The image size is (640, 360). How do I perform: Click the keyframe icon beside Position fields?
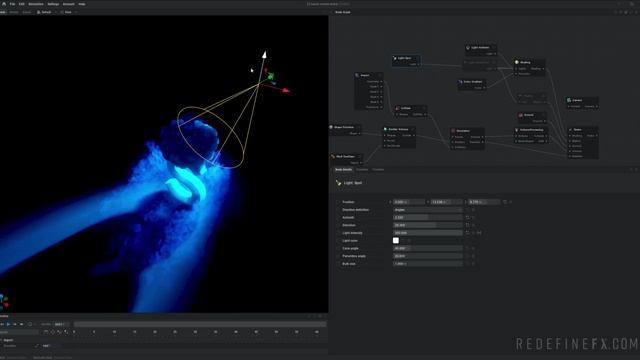505,202
